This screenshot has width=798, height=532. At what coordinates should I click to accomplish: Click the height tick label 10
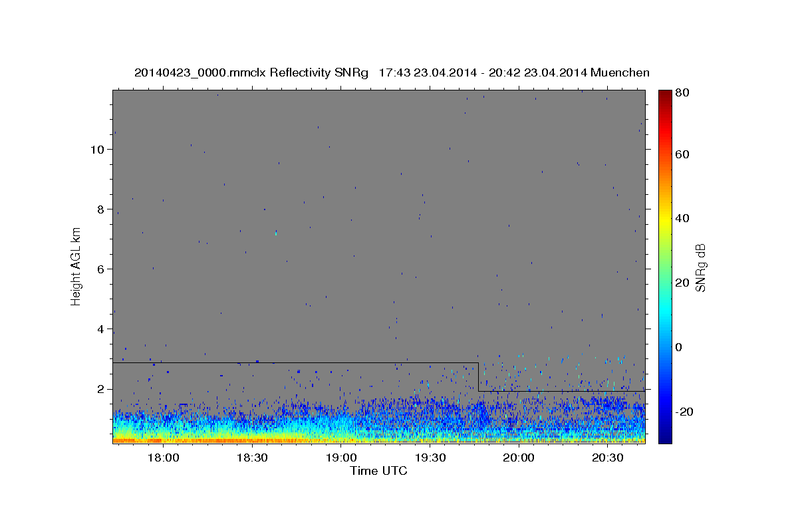tap(97, 150)
